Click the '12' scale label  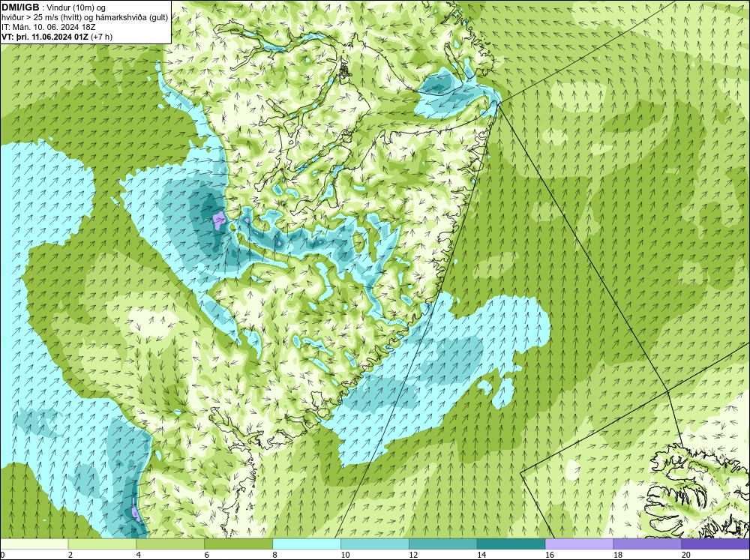pyautogui.click(x=412, y=555)
